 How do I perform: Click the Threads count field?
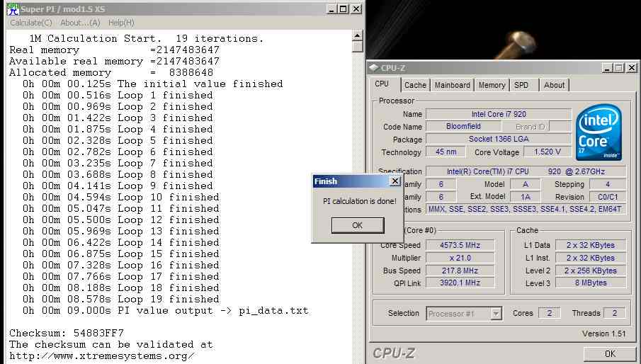(x=614, y=313)
